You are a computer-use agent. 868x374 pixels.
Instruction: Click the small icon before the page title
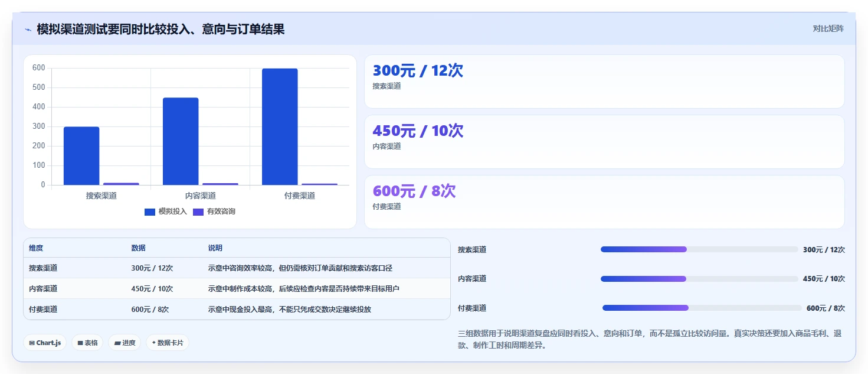28,30
